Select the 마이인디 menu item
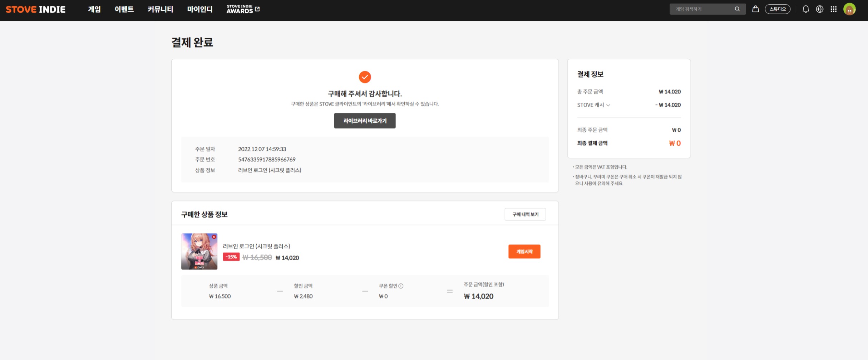Screen dimensions: 868x360 click(200, 9)
